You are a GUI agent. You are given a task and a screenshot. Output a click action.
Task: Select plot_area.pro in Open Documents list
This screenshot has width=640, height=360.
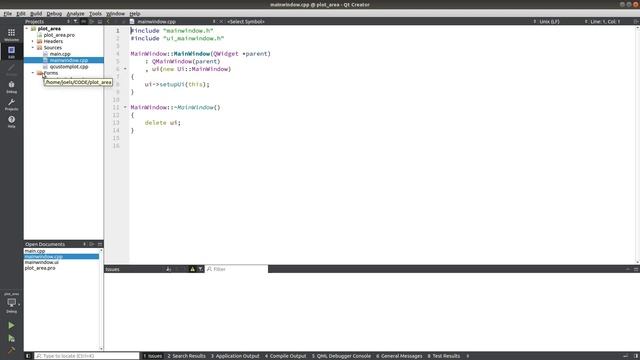pyautogui.click(x=40, y=268)
